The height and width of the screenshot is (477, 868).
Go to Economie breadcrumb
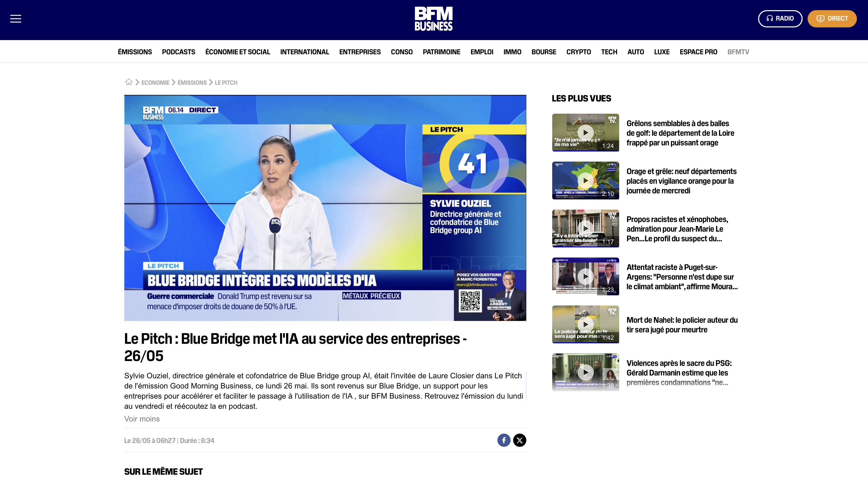click(x=155, y=83)
